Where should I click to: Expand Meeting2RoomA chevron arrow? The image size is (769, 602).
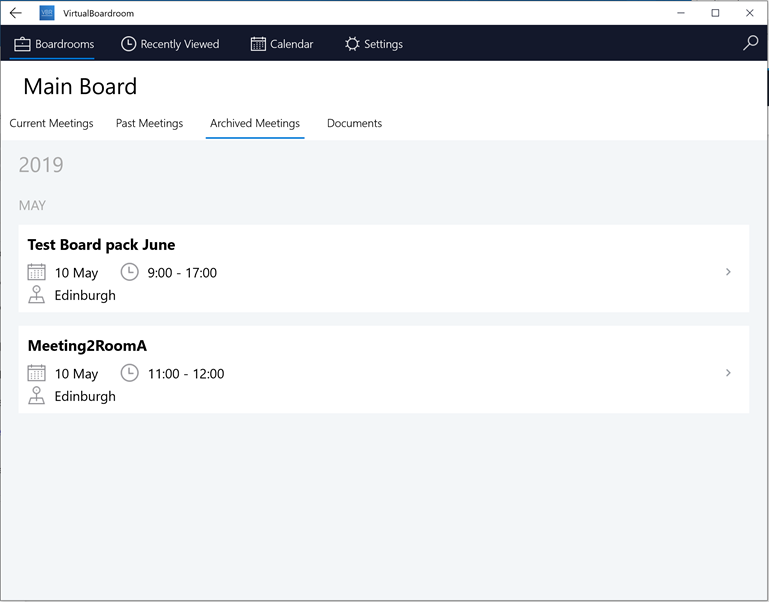(x=728, y=373)
